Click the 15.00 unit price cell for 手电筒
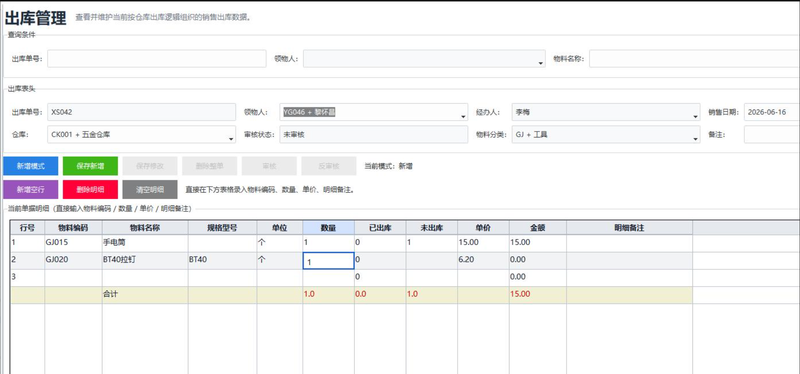This screenshot has width=800, height=374. coord(483,242)
